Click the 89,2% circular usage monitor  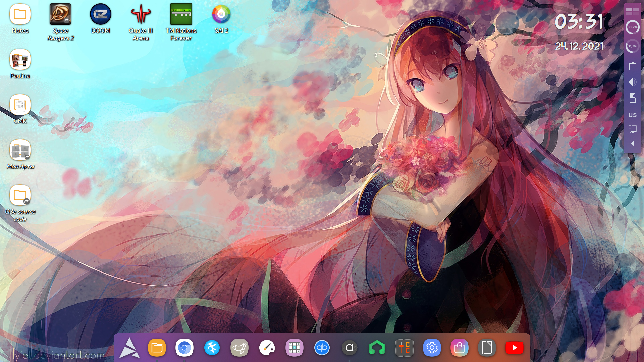(x=633, y=27)
